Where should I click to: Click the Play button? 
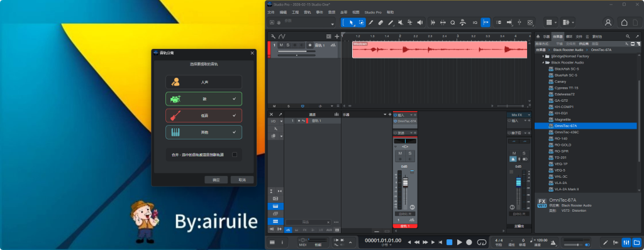[460, 242]
